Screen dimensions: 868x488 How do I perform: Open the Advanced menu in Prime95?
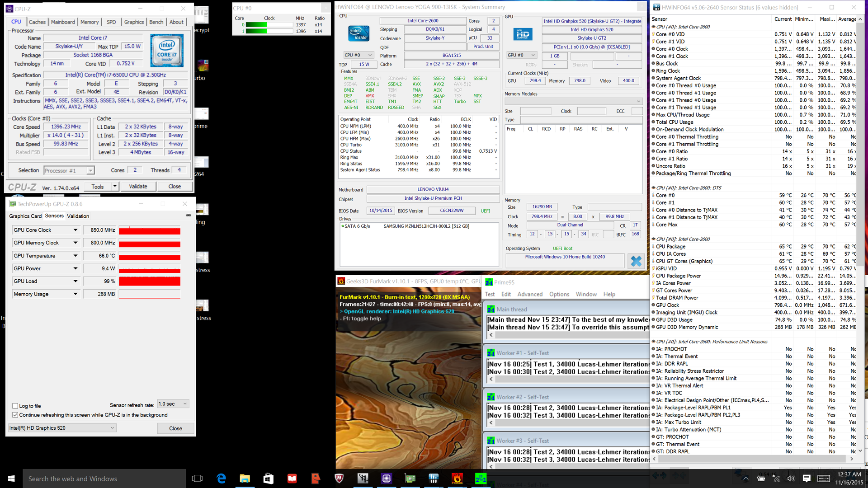coord(530,294)
